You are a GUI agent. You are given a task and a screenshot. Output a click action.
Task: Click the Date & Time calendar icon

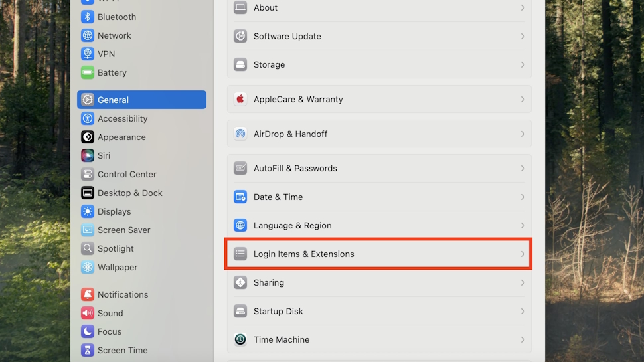click(x=240, y=197)
